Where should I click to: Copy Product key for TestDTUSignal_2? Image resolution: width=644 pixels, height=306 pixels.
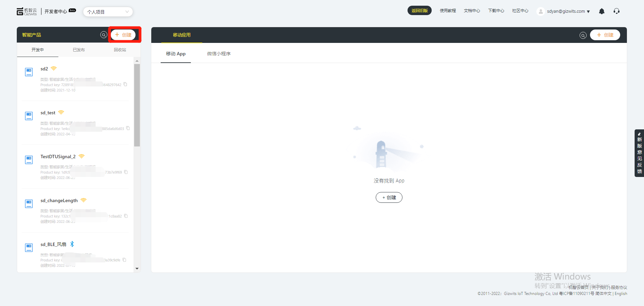(126, 172)
